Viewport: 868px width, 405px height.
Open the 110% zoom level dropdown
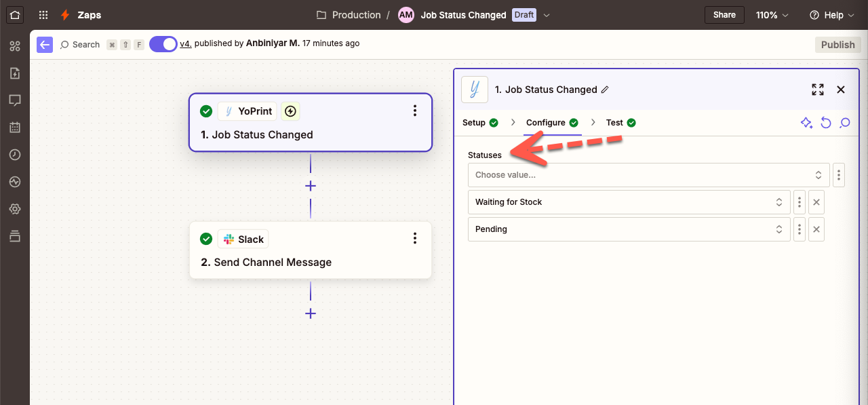[x=772, y=15]
